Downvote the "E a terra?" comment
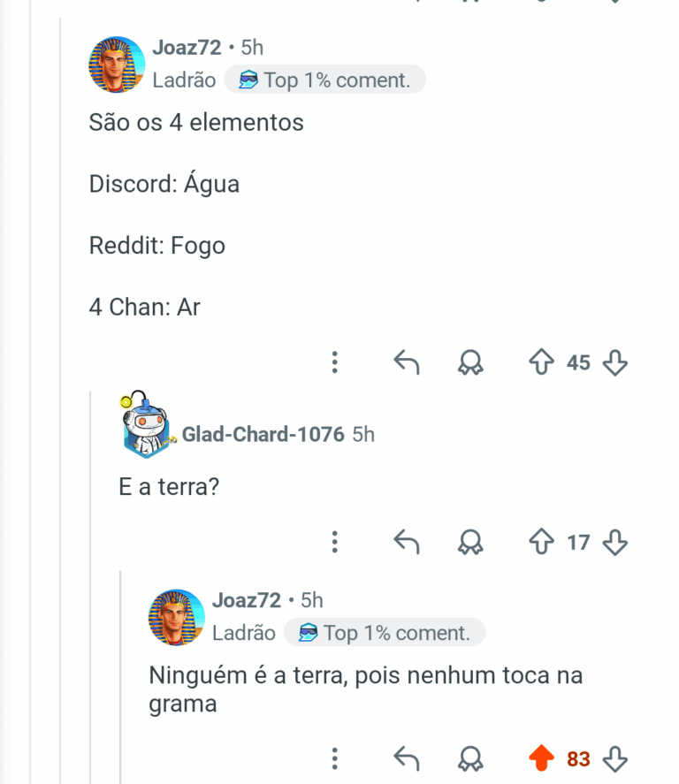The height and width of the screenshot is (784, 679). (x=614, y=542)
